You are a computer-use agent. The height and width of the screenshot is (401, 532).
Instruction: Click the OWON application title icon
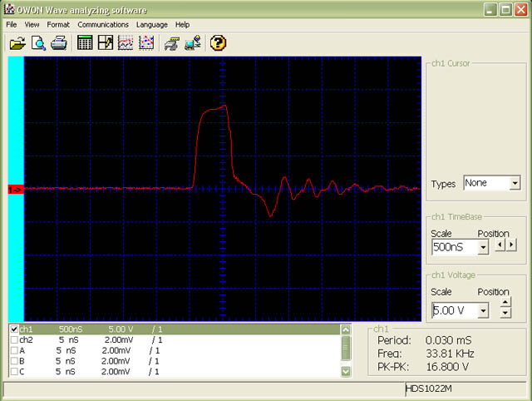click(9, 9)
